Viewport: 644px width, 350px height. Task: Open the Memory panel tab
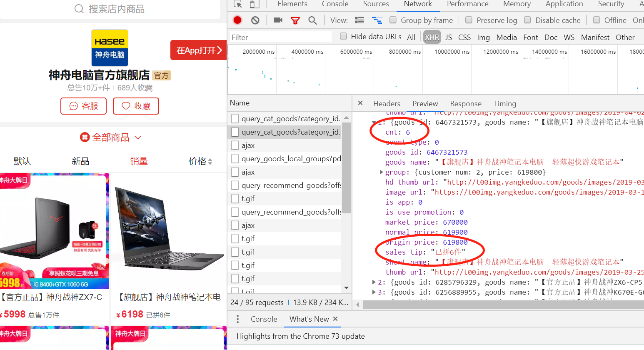pos(517,4)
